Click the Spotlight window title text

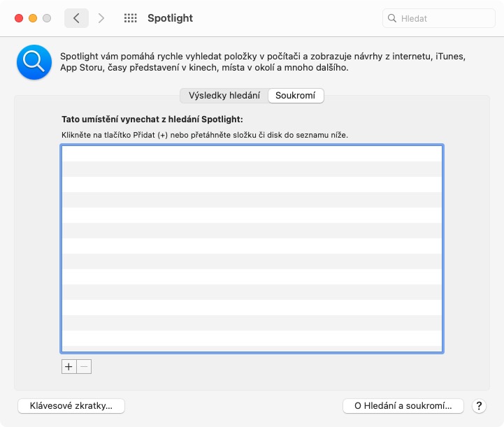(x=170, y=18)
